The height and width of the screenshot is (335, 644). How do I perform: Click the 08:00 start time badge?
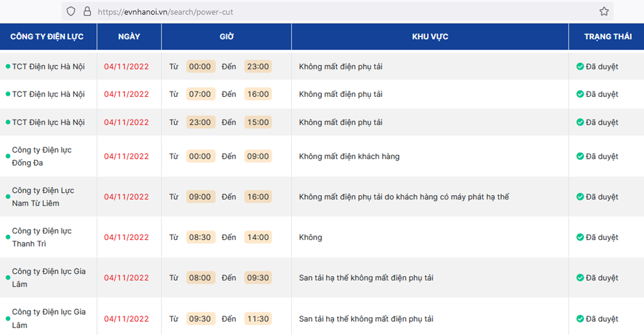tap(200, 278)
